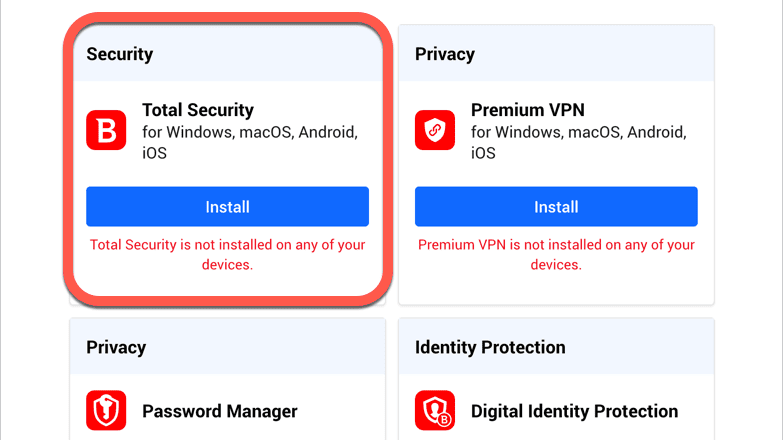Screen dimensions: 783x440
Task: Select the Digital Identity Protection title
Action: [x=574, y=411]
